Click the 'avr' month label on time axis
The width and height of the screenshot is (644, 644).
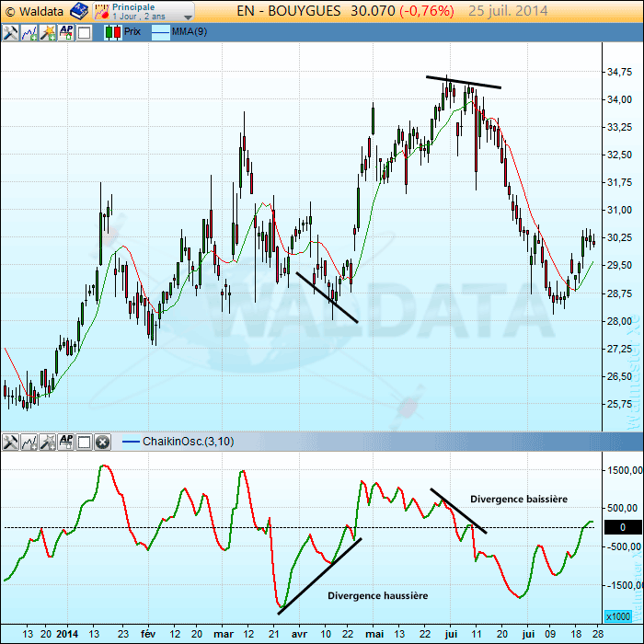(299, 634)
